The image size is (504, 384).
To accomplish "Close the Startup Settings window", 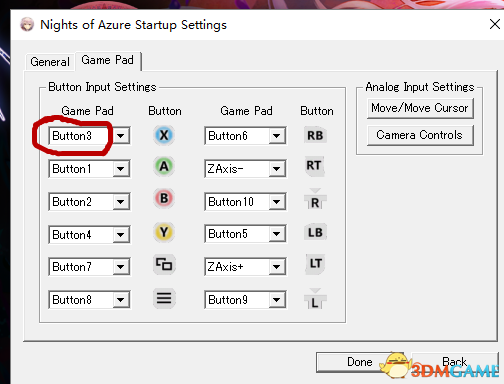I will point(495,24).
